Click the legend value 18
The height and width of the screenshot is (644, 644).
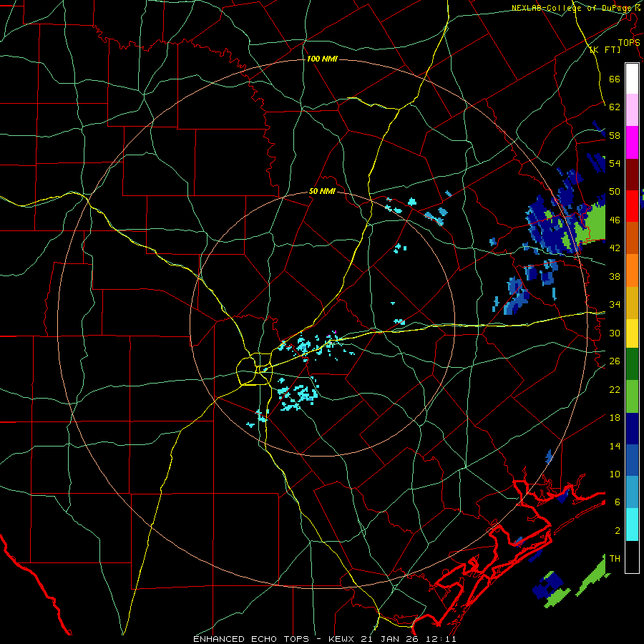(615, 418)
